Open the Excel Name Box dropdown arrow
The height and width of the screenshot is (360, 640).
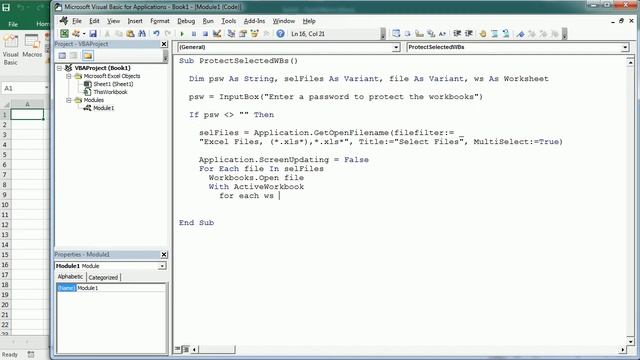click(x=46, y=88)
